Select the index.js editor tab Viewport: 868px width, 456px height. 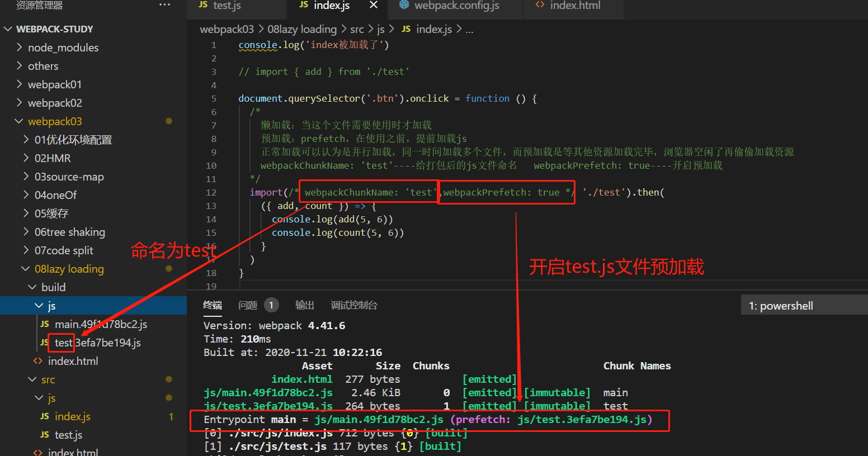point(332,6)
